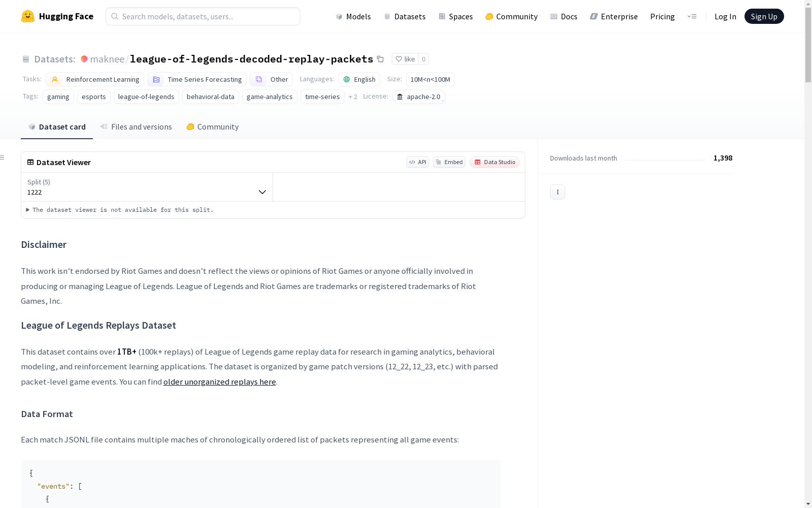Viewport: 812px width, 508px height.
Task: Click the League of Legends Replays Dataset heading
Action: tap(98, 325)
